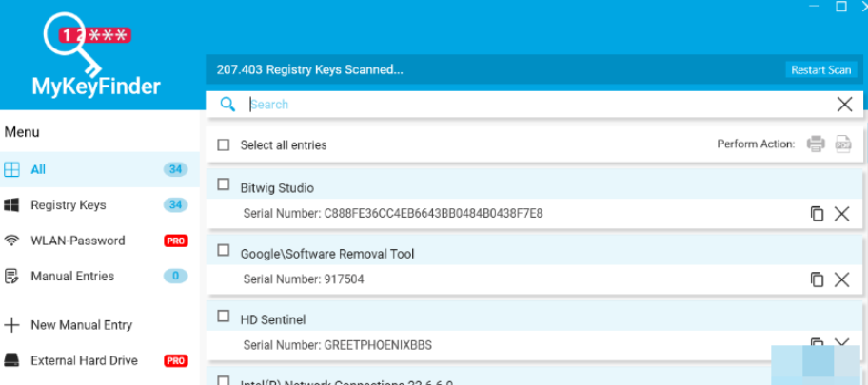Click the Bitwig Studio serial number text

(x=393, y=214)
